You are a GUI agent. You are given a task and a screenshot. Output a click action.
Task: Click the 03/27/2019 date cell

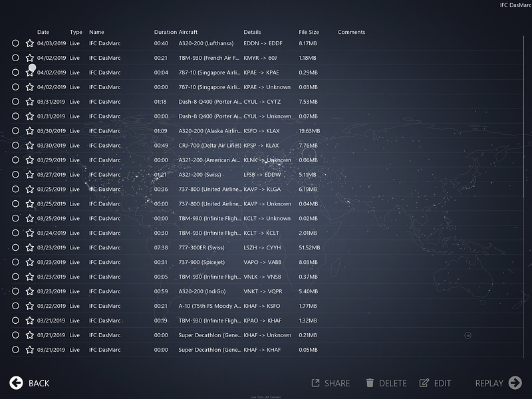51,175
